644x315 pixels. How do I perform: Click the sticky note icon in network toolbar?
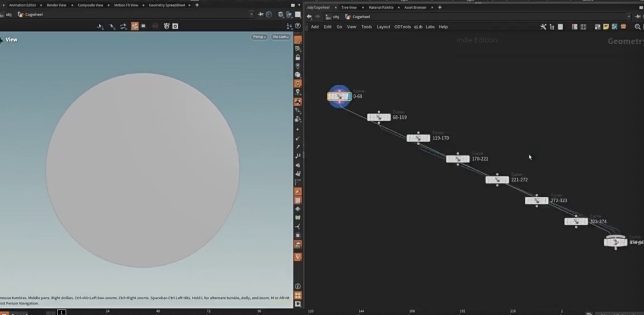pos(606,27)
